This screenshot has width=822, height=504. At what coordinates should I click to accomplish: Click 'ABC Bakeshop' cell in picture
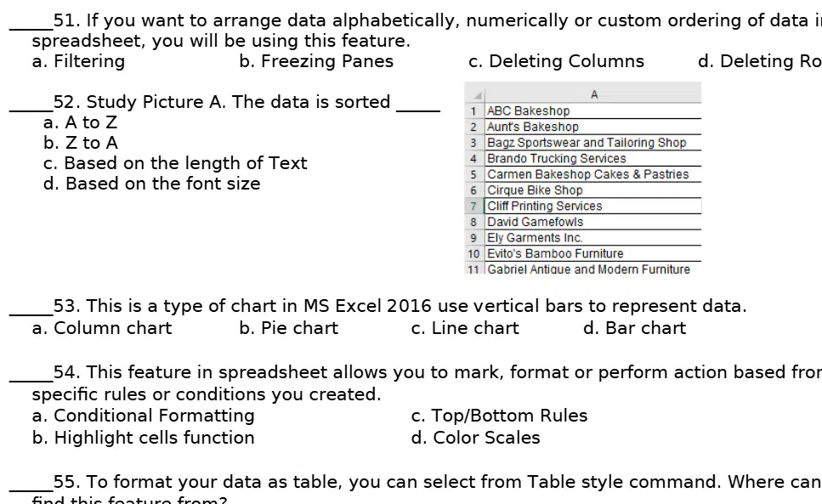pyautogui.click(x=593, y=111)
